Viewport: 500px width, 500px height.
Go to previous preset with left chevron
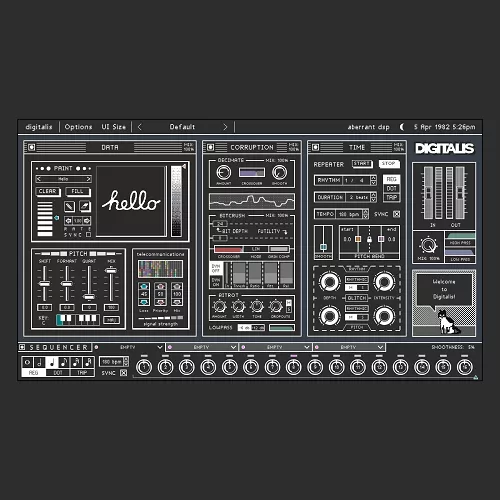(140, 127)
